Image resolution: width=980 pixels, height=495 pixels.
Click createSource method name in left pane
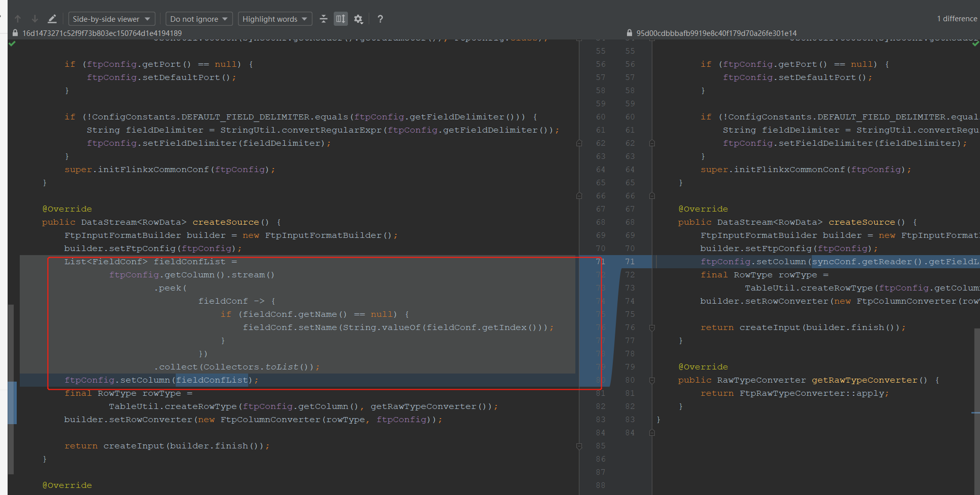[225, 222]
